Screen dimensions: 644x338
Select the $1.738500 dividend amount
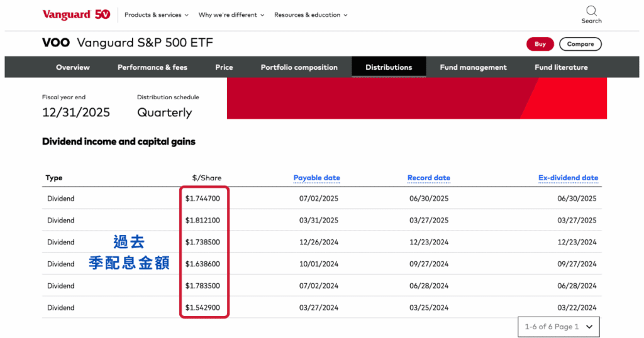click(x=203, y=242)
